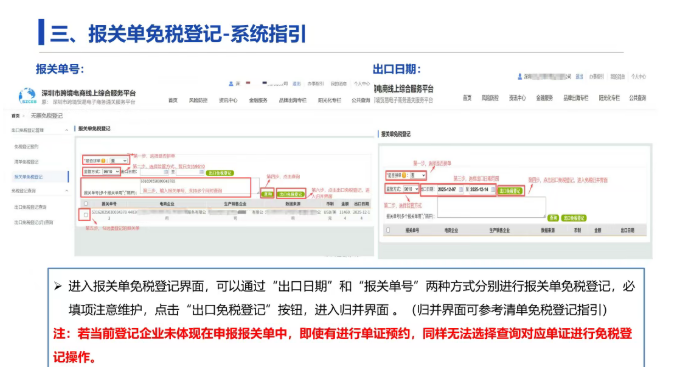Screen dimensions: 690x384
Task: Click the 退出 link in the 报关单号 screenshot
Action: tap(297, 84)
